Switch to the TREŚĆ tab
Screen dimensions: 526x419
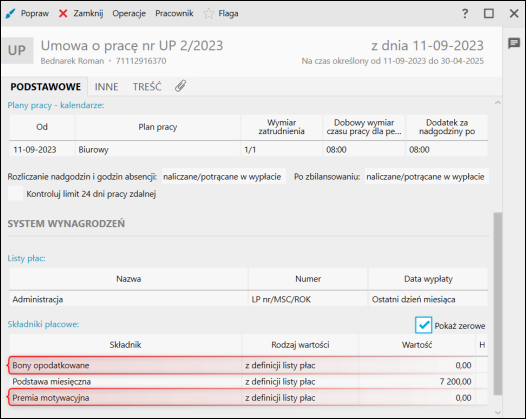(147, 87)
